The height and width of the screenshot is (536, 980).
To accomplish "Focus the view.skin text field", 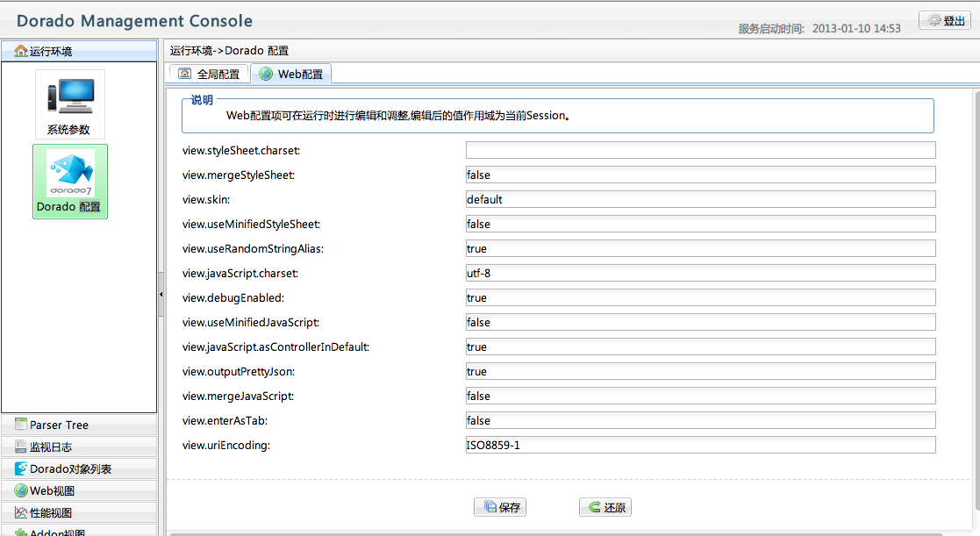I will pyautogui.click(x=700, y=199).
